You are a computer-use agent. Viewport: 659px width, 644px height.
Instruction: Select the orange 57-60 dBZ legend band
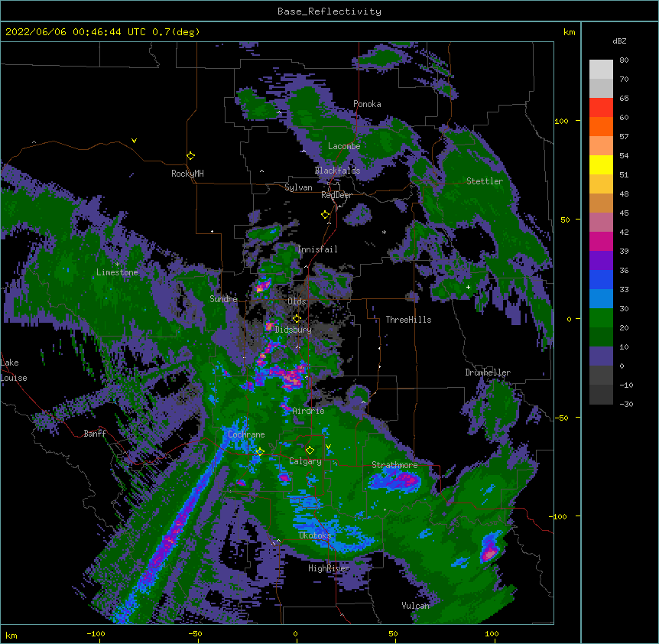(x=601, y=126)
